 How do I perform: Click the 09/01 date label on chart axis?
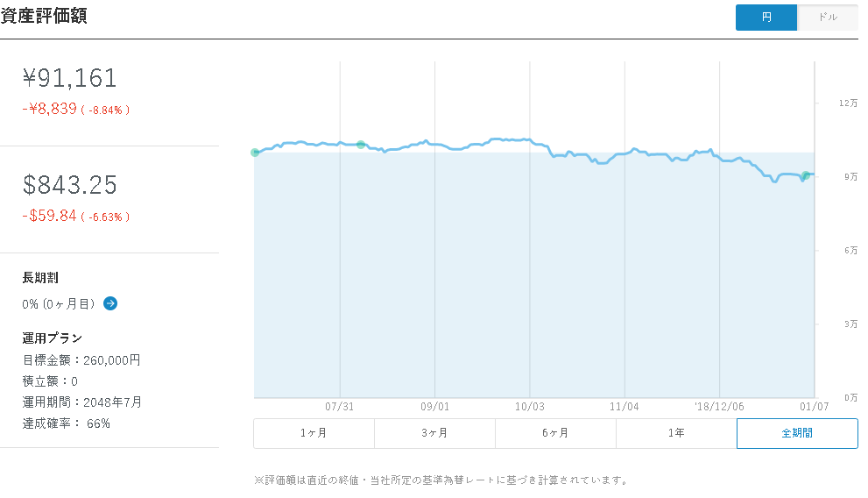coord(434,407)
